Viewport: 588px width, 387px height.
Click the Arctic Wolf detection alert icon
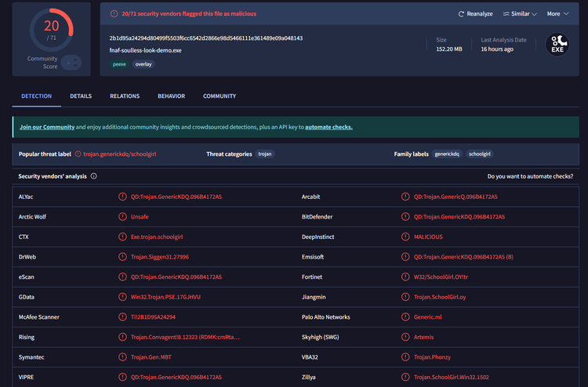coord(122,216)
